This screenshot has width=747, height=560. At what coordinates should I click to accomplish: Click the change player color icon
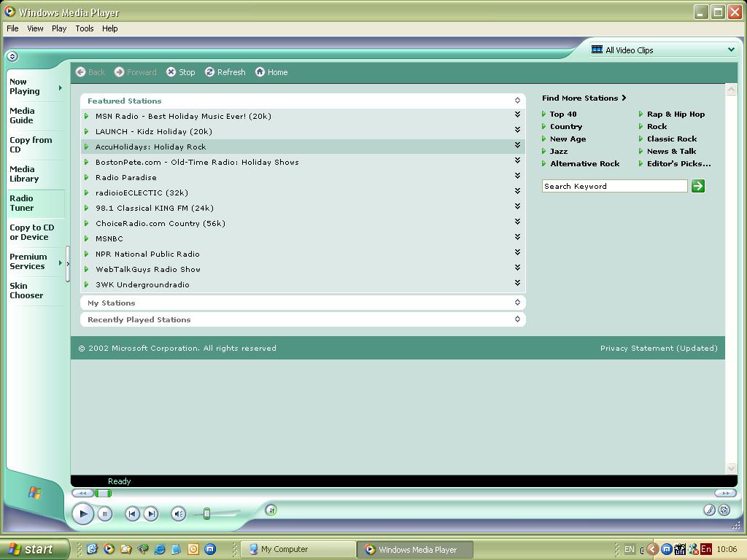(x=709, y=510)
